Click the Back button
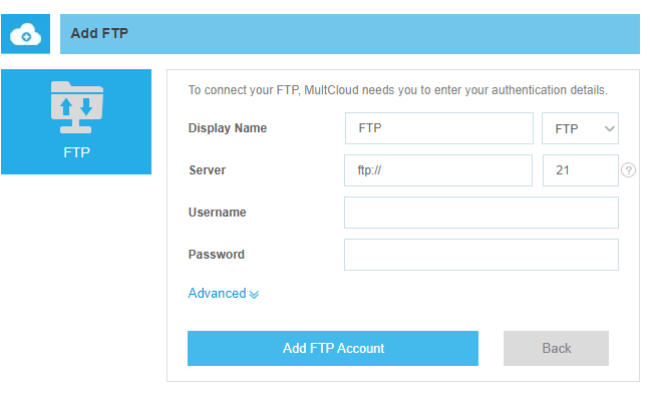650x400 pixels. [556, 348]
